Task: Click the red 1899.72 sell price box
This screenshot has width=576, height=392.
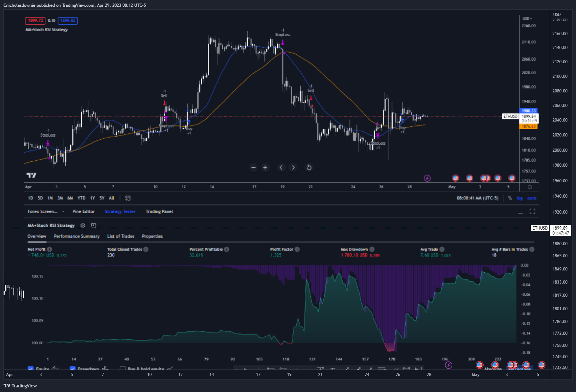Action: pyautogui.click(x=35, y=21)
